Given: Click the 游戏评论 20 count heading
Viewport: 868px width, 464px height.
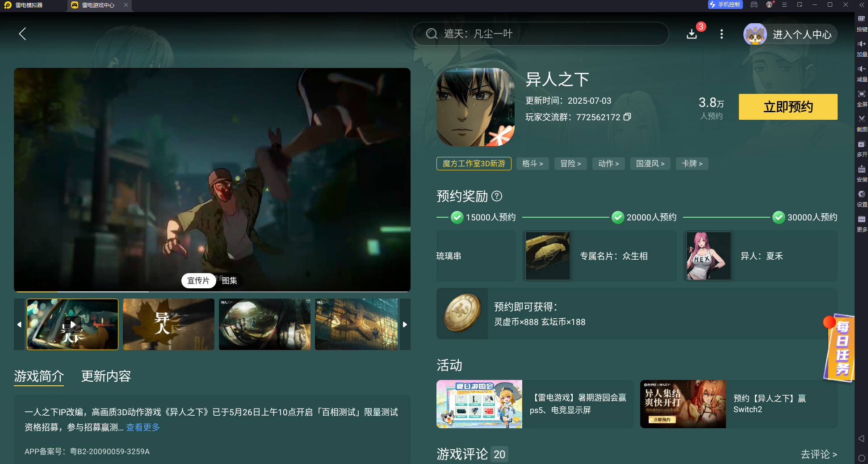Looking at the screenshot, I should coord(472,454).
